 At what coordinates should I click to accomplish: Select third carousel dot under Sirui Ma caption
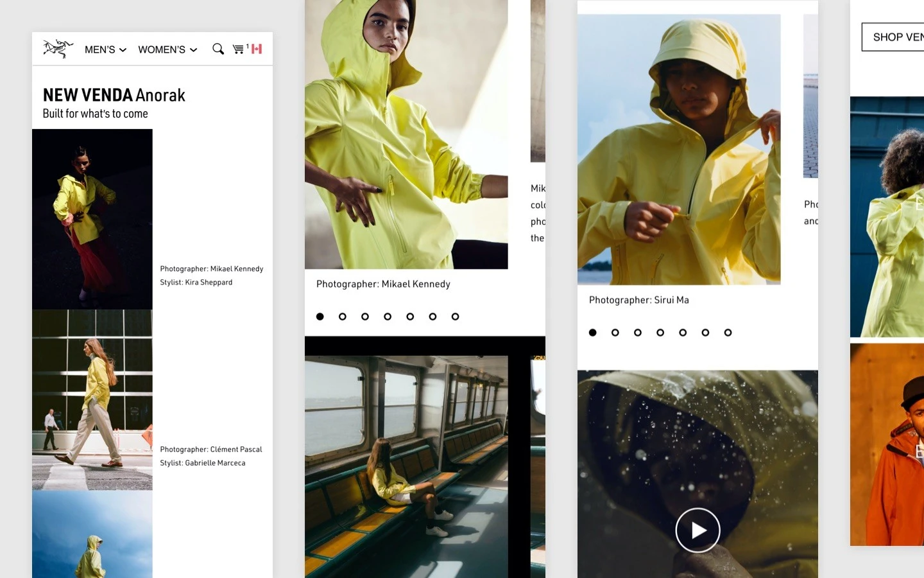point(638,333)
